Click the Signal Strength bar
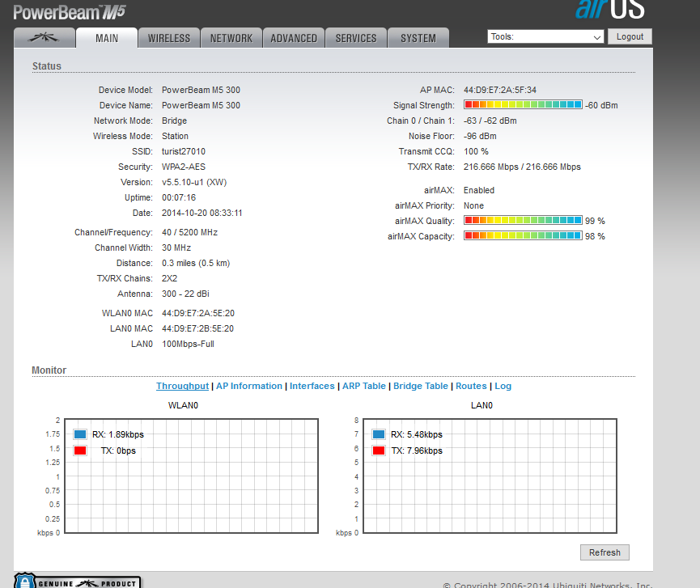700x588 pixels. pyautogui.click(x=523, y=104)
